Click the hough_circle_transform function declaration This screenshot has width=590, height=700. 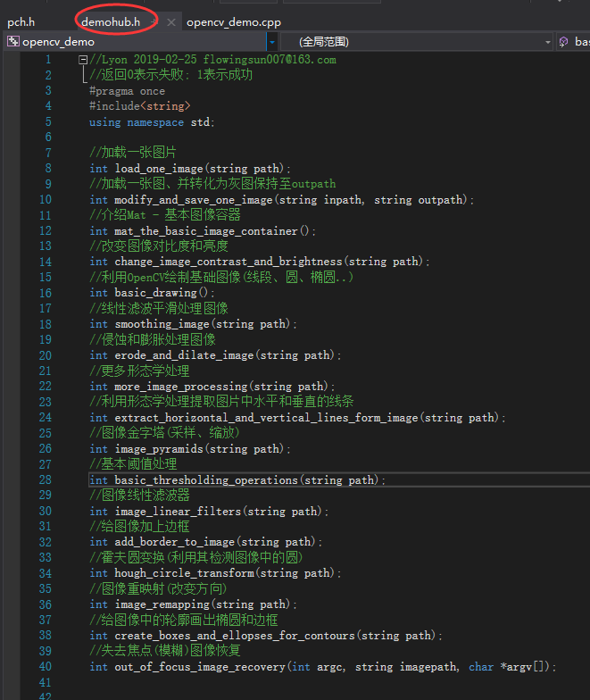click(x=179, y=573)
